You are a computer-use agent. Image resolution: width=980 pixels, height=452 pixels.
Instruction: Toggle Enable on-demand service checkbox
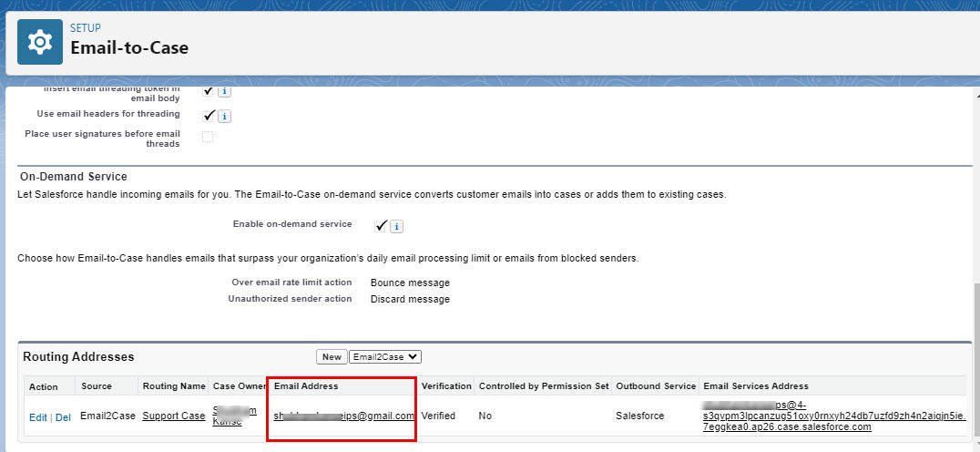[381, 226]
